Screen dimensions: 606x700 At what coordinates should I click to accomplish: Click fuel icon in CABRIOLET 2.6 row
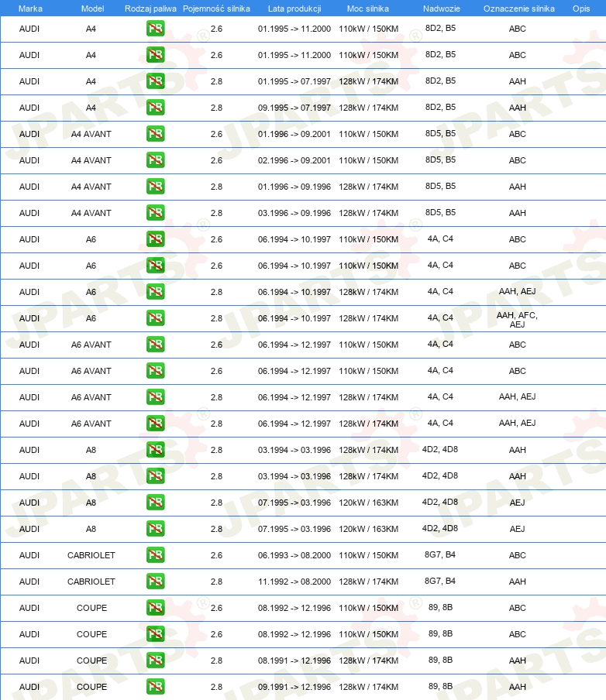point(156,555)
